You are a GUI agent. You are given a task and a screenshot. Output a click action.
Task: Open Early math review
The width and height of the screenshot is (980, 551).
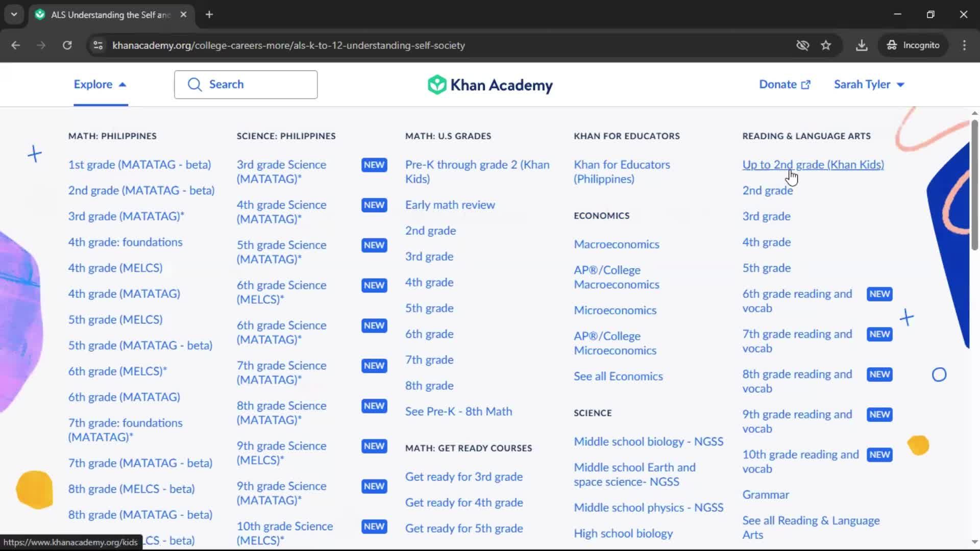450,205
